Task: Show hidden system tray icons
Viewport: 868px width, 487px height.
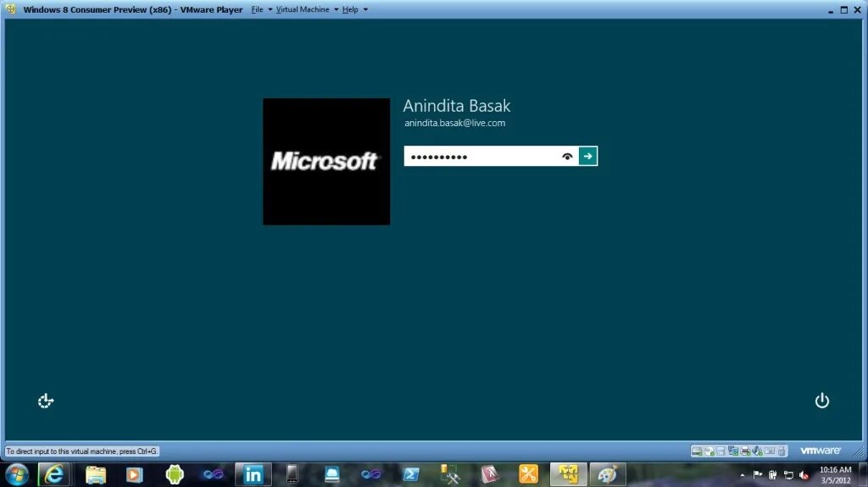Action: (743, 475)
